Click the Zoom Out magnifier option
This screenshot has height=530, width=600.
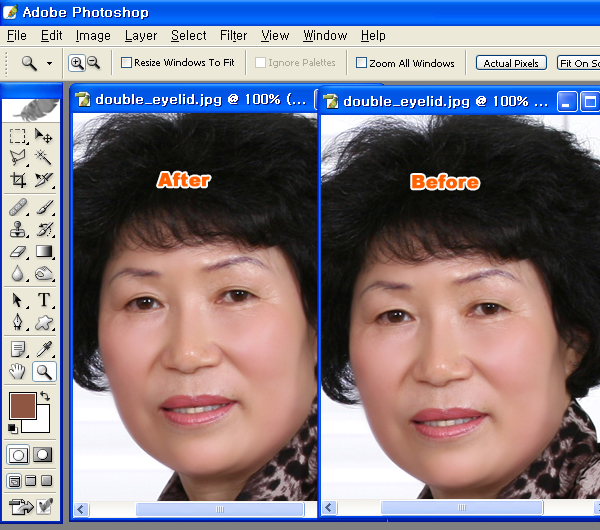[x=94, y=63]
